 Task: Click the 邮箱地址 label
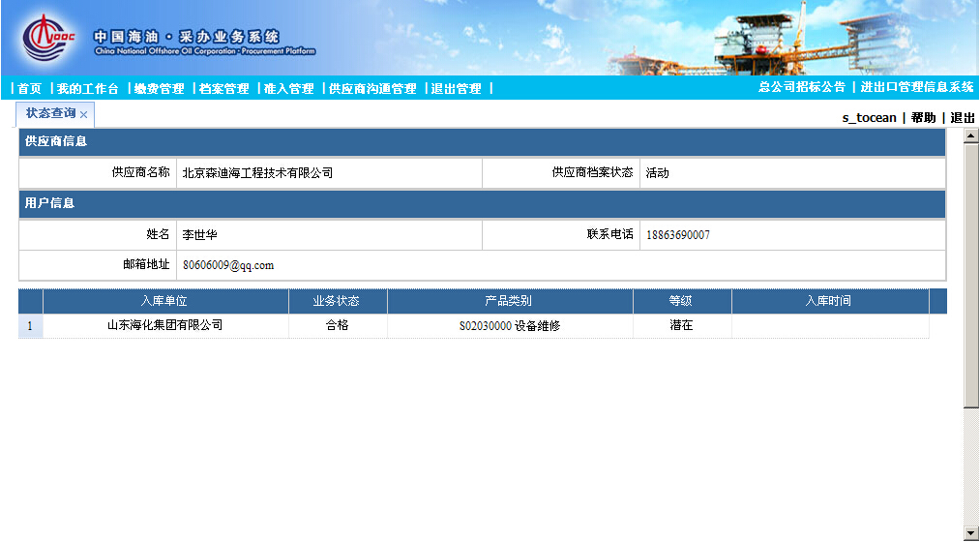coord(146,264)
